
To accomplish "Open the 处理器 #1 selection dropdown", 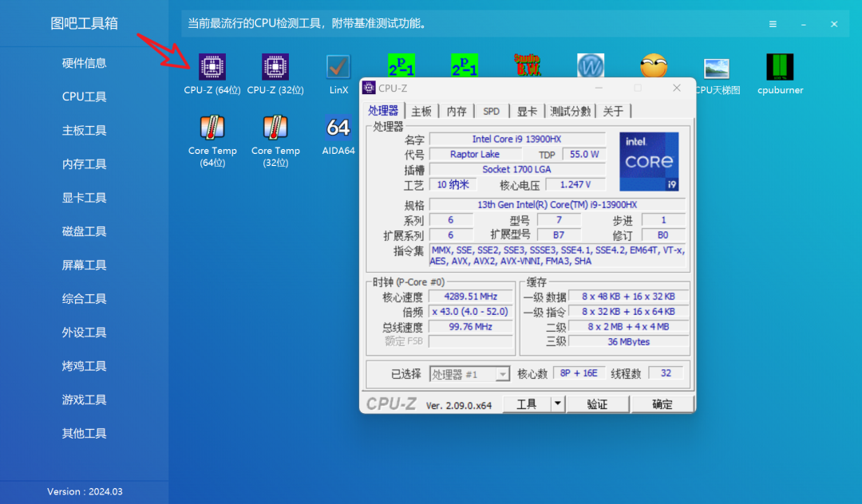I will [469, 375].
